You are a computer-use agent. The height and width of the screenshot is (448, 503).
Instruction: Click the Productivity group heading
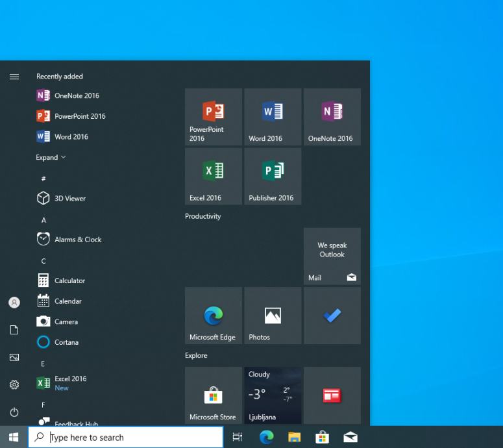point(202,216)
